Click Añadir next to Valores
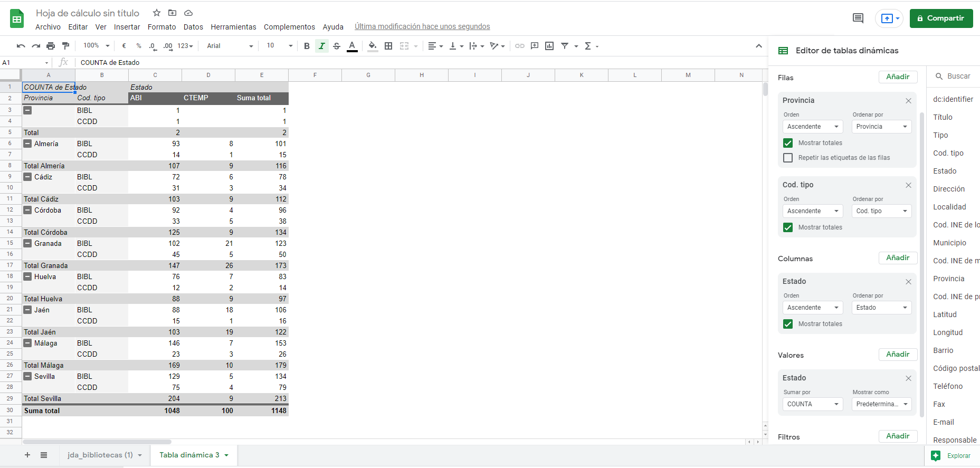The width and height of the screenshot is (980, 468). click(x=898, y=354)
